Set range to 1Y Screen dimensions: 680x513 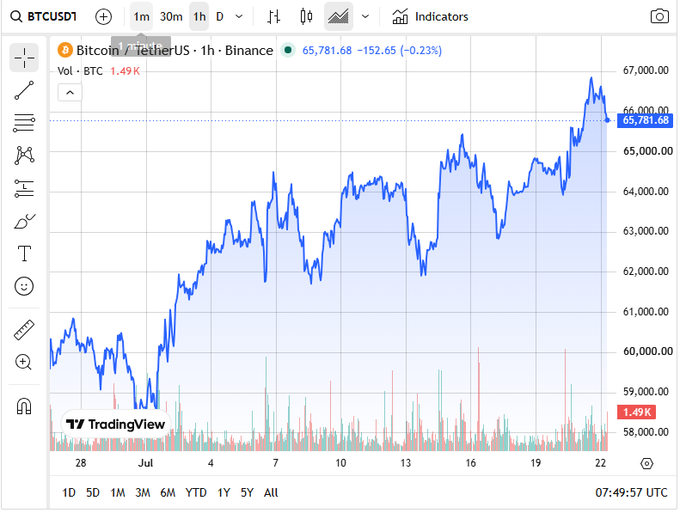coord(224,493)
